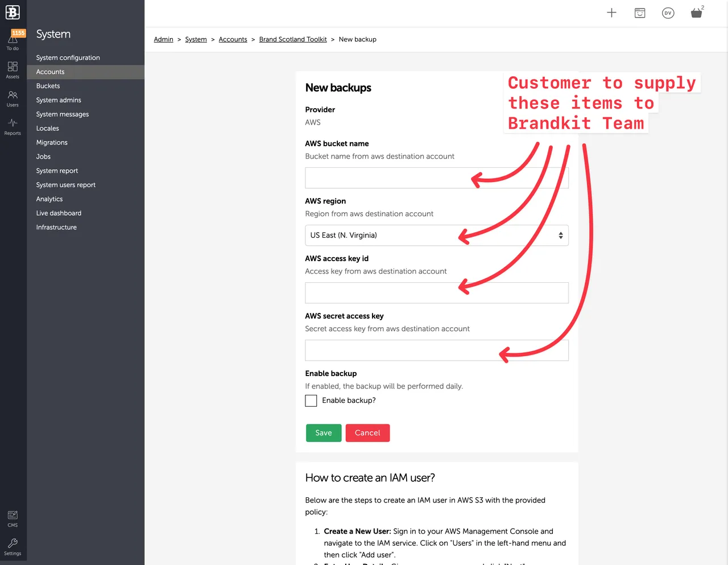Click the Brandkit logo icon
The image size is (728, 565).
13,12
